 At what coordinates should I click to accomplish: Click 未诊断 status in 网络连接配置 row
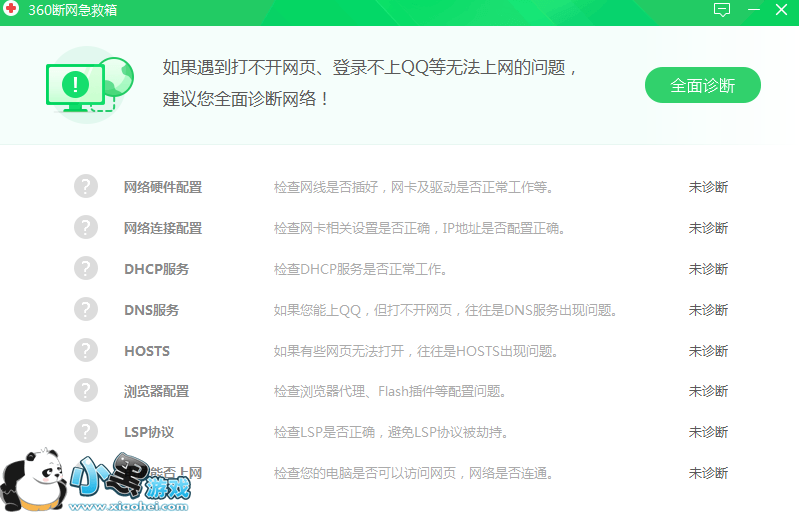(x=708, y=228)
